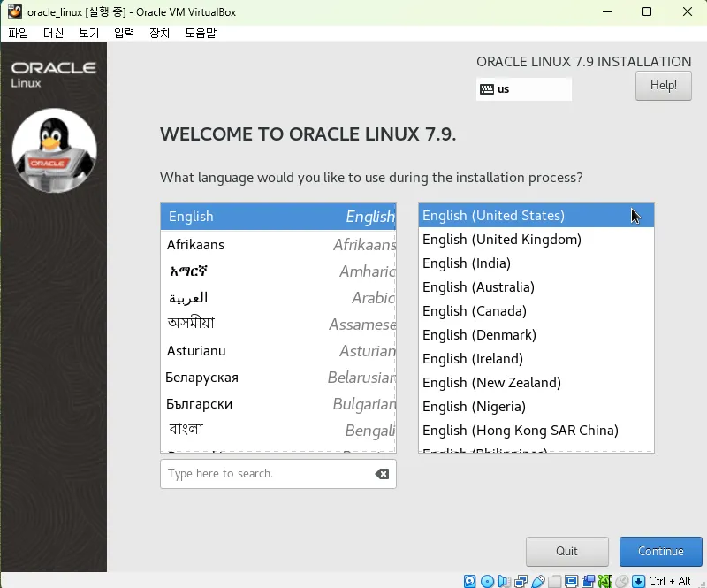Click the recording icon in status bar
The width and height of the screenshot is (707, 588).
(x=589, y=581)
